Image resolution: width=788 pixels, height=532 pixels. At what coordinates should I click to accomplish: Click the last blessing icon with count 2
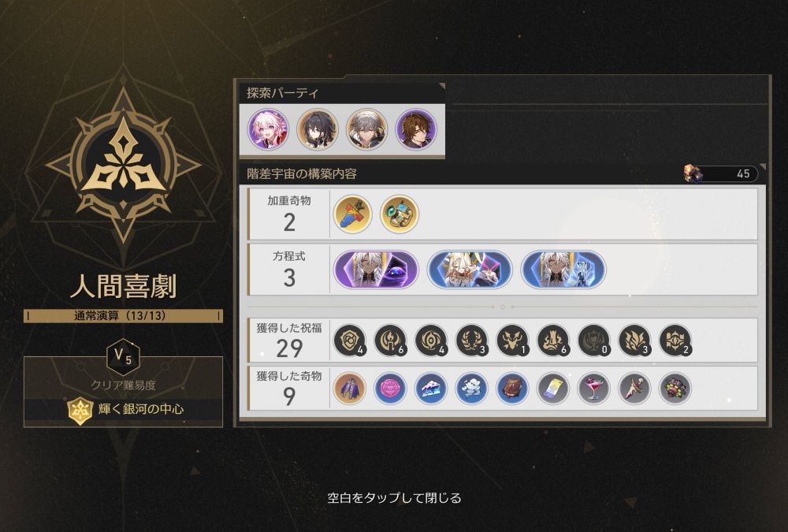tap(675, 340)
